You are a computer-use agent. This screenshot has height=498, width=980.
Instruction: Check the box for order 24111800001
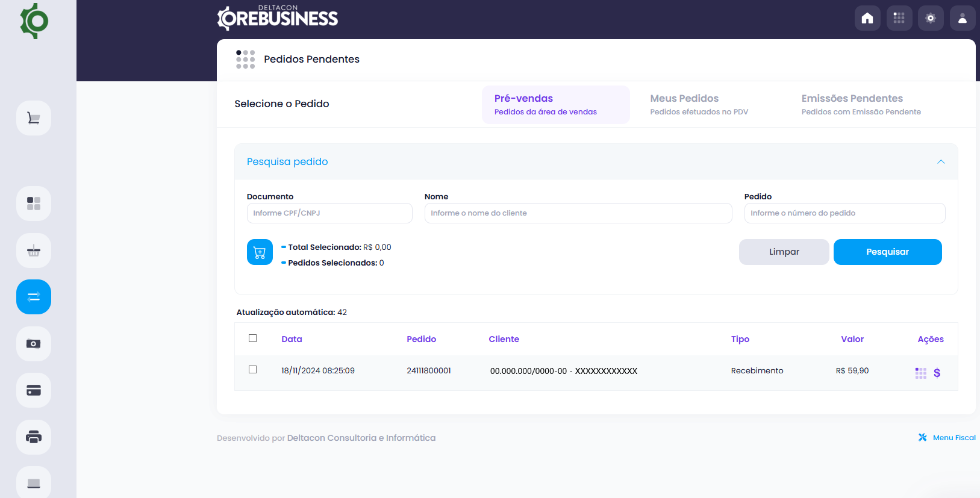(253, 370)
